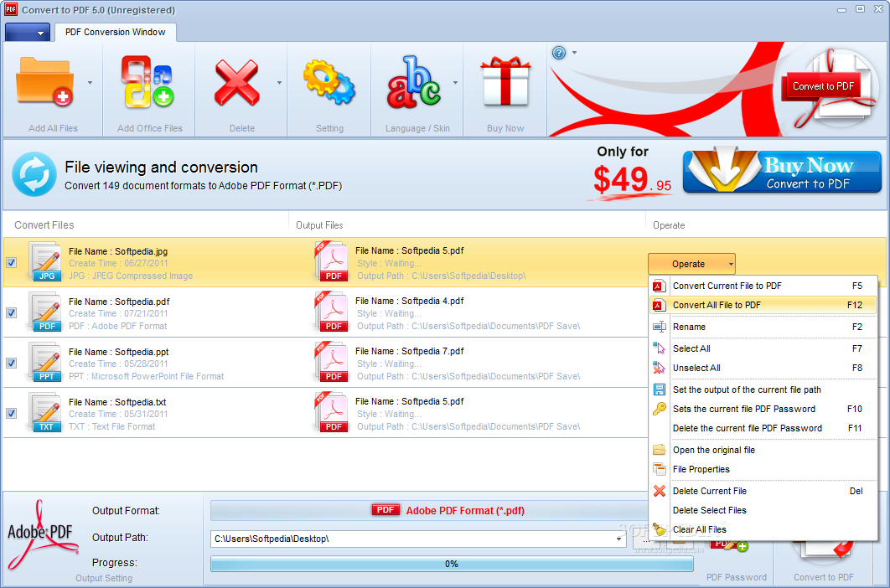Screen dimensions: 890x588
Task: Choose Unselect All from the menu
Action: click(x=763, y=368)
